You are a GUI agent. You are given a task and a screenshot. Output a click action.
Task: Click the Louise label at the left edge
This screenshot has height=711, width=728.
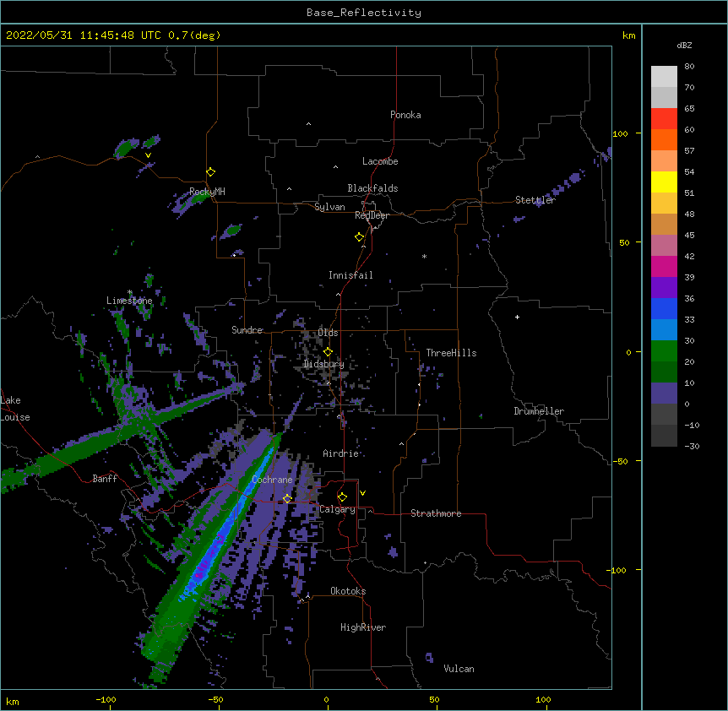[x=15, y=417]
